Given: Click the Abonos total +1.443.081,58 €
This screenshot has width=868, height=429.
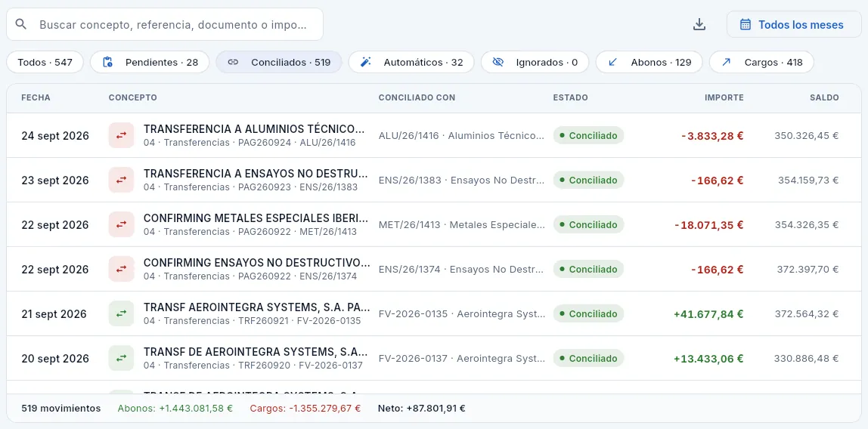Looking at the screenshot, I should [x=175, y=409].
